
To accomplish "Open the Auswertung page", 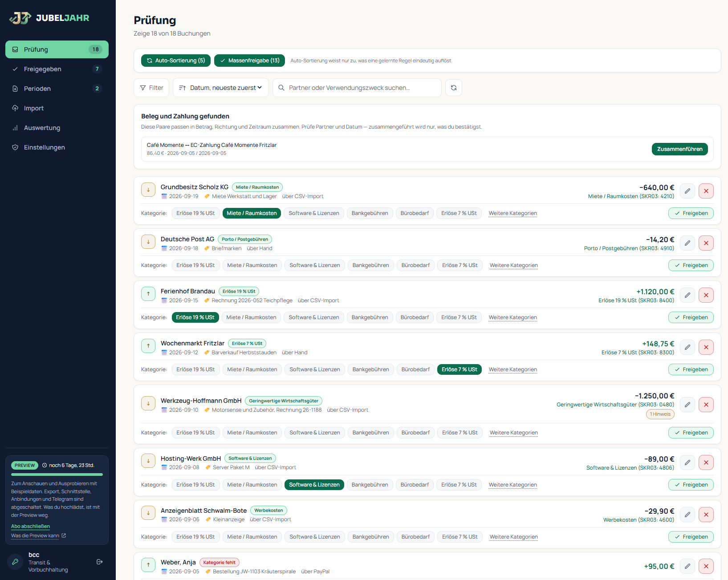I will click(57, 128).
